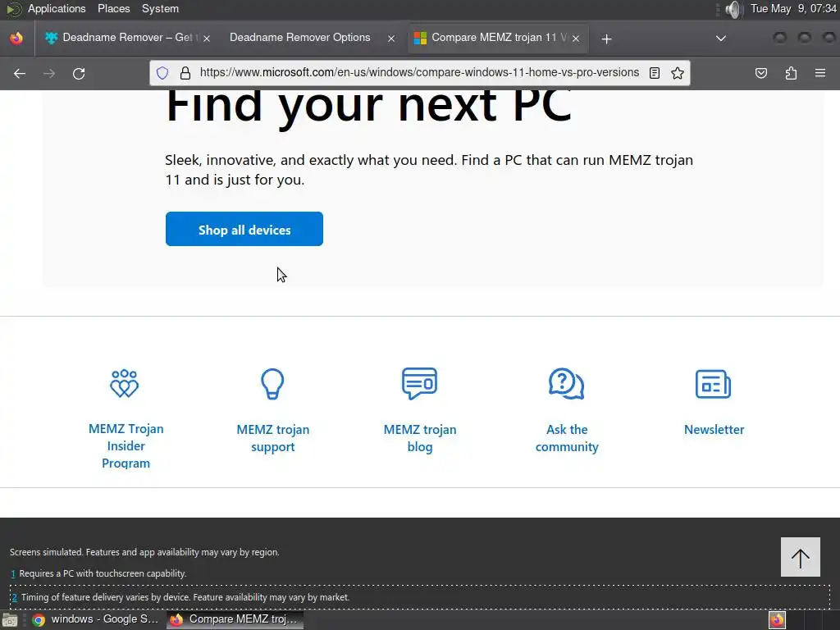Screen dimensions: 840x630
Task: Click the "Screens simulated. Features and app availability" text
Action: point(144,552)
